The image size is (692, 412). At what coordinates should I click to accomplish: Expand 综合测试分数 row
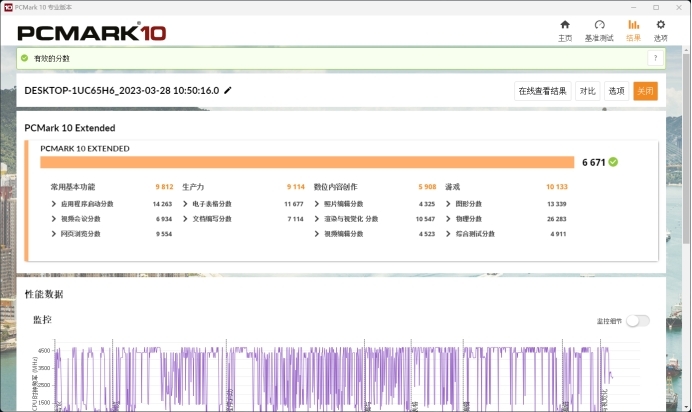pyautogui.click(x=448, y=234)
